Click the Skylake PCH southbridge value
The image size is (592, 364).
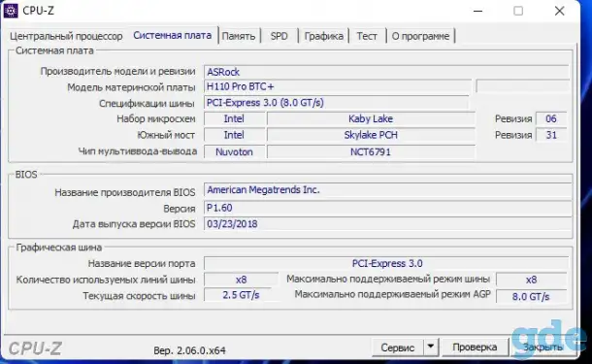tap(371, 135)
